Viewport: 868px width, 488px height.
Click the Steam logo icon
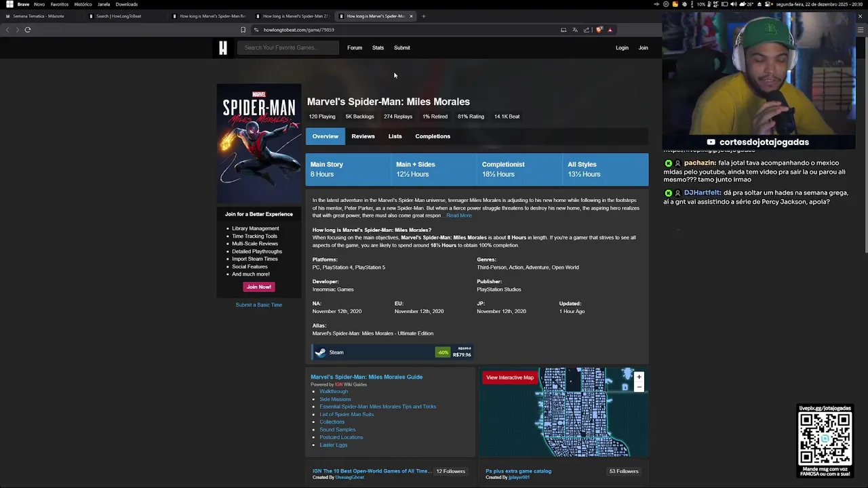coord(321,352)
